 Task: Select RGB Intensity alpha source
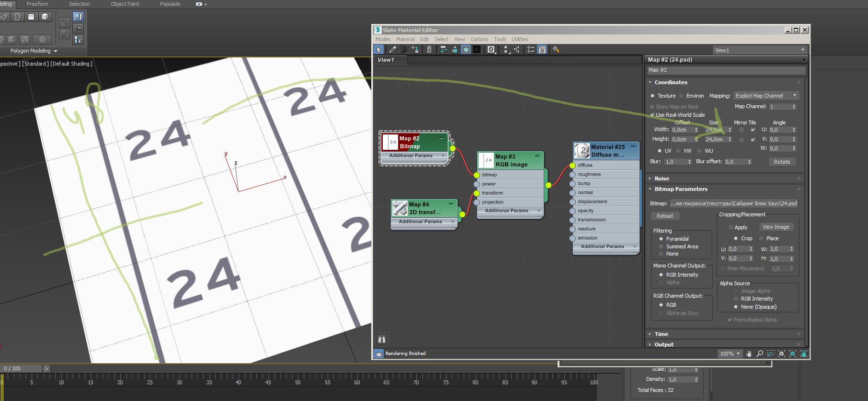pyautogui.click(x=736, y=299)
